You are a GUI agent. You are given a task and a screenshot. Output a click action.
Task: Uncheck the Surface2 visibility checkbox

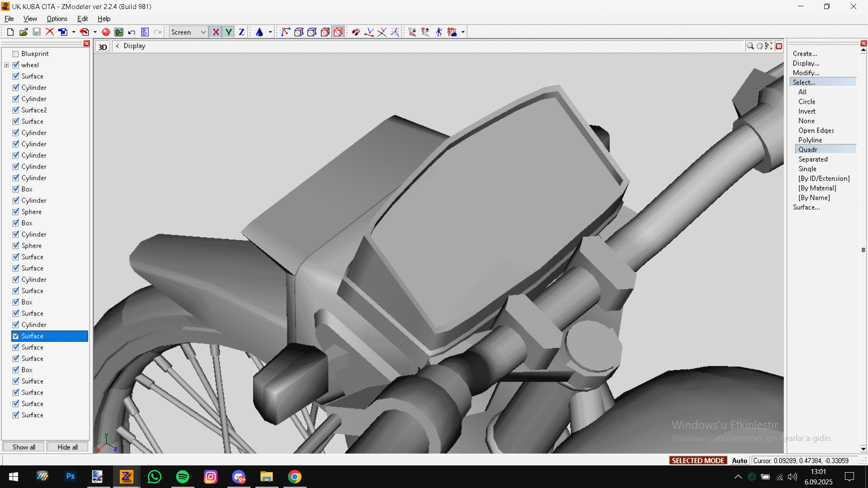16,110
